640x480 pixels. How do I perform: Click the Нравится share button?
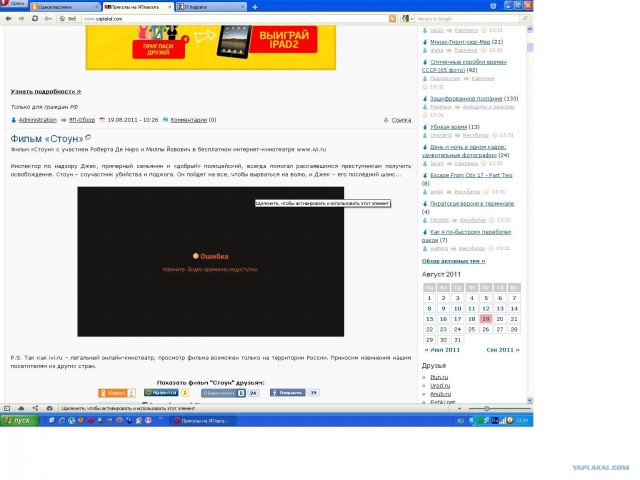pyautogui.click(x=161, y=392)
